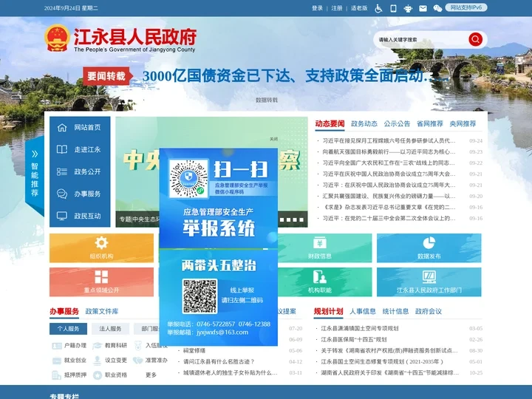
Task: Open 城镇退休老人的独生子女补贴 question
Action: [x=231, y=372]
